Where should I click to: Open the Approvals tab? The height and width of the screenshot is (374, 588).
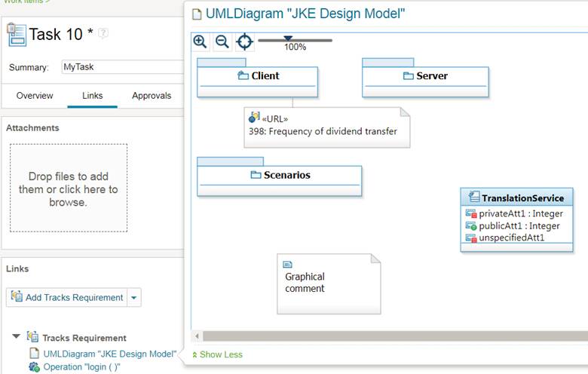(152, 96)
